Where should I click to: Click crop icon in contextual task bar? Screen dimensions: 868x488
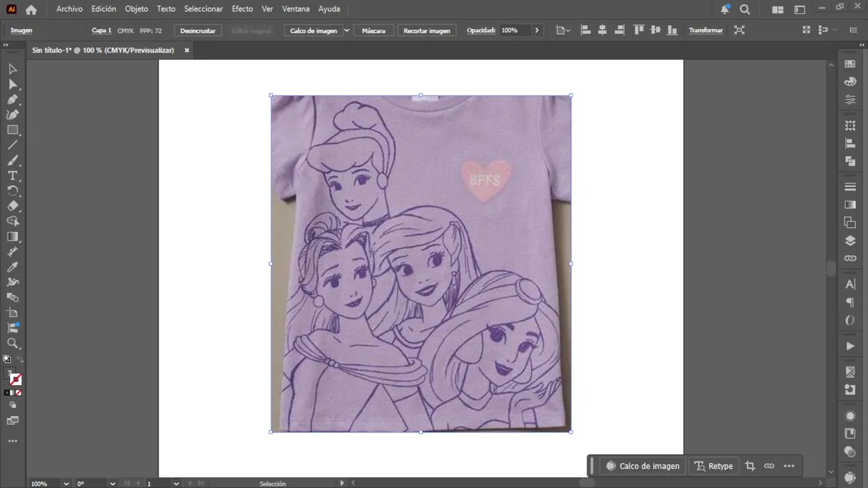pos(750,466)
